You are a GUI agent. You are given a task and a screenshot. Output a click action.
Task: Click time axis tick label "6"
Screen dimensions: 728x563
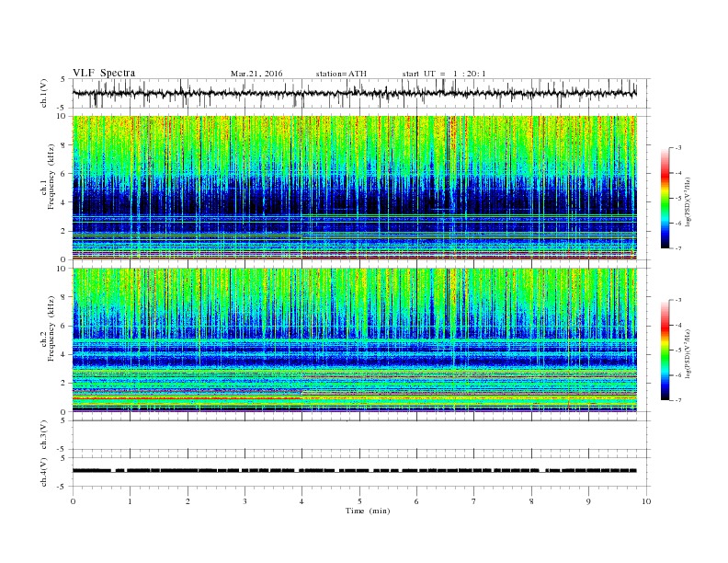coord(416,501)
